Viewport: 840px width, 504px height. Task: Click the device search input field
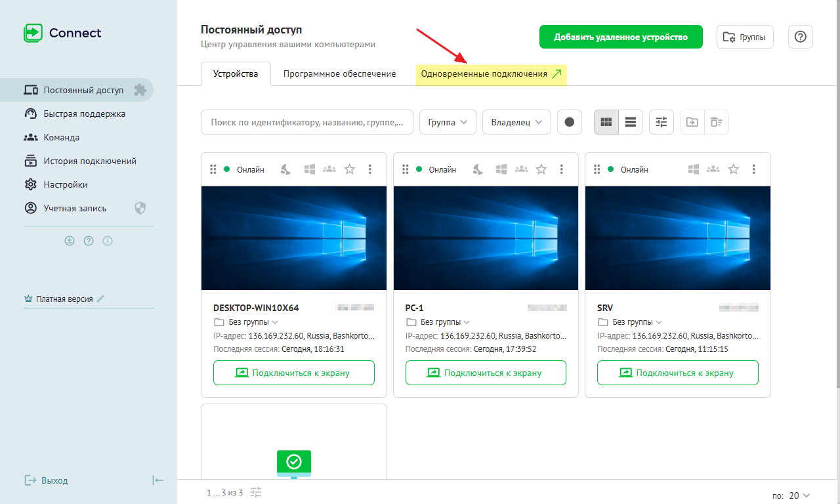(x=307, y=122)
